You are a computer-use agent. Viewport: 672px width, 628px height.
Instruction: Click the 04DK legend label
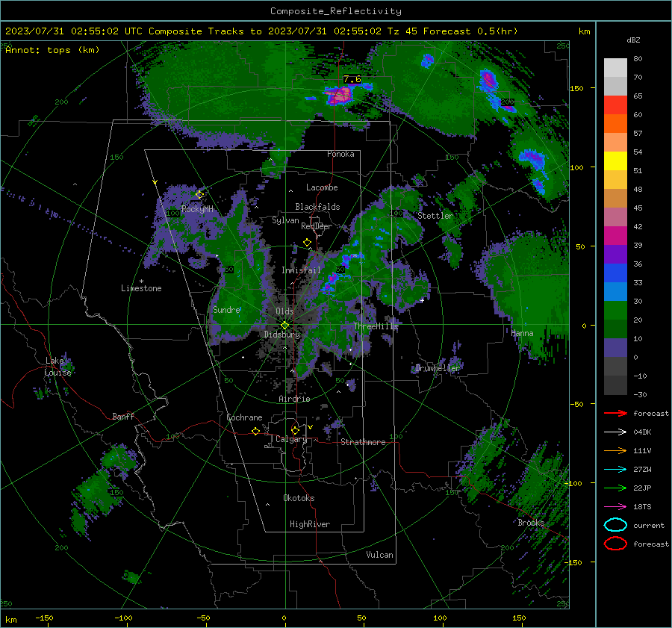pyautogui.click(x=642, y=432)
